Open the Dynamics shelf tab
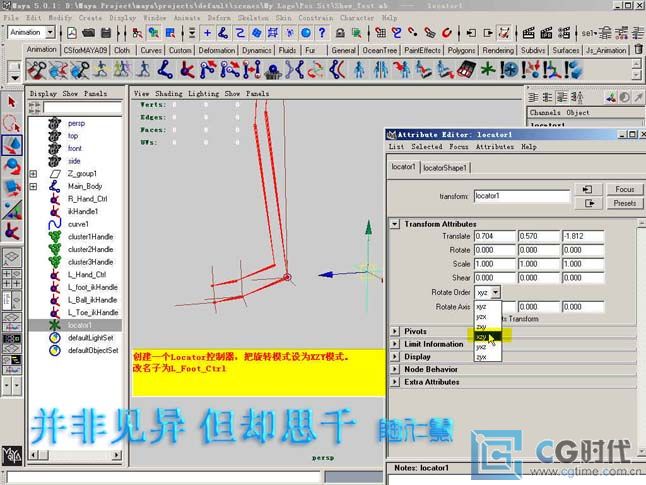 [256, 50]
